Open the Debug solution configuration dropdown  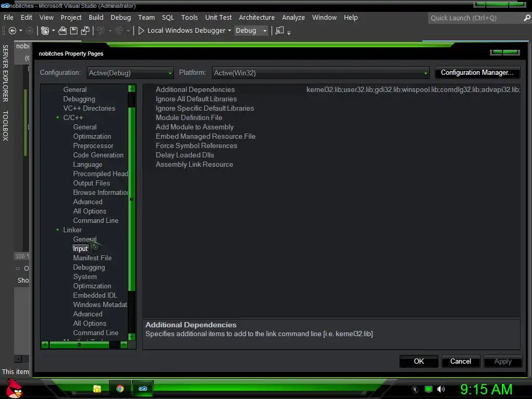(251, 31)
